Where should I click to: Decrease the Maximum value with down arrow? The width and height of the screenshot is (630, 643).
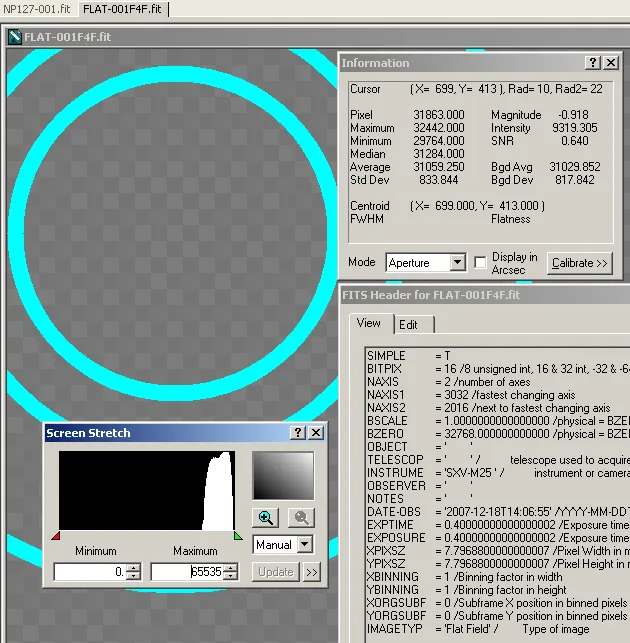[231, 576]
